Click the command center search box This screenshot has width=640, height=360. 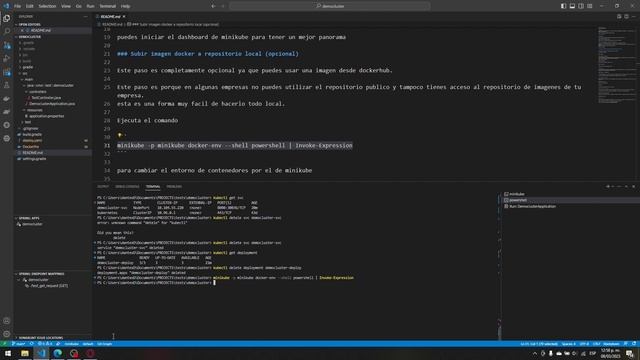(330, 6)
